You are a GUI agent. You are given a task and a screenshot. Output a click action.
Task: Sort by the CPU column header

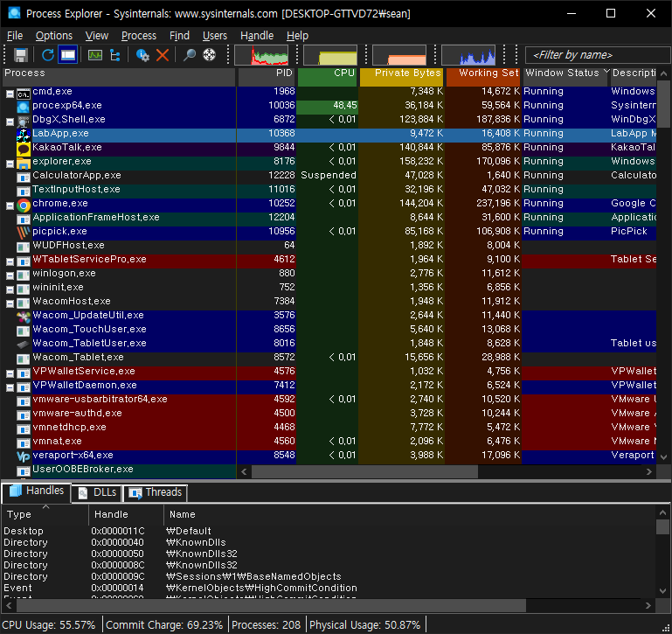328,77
